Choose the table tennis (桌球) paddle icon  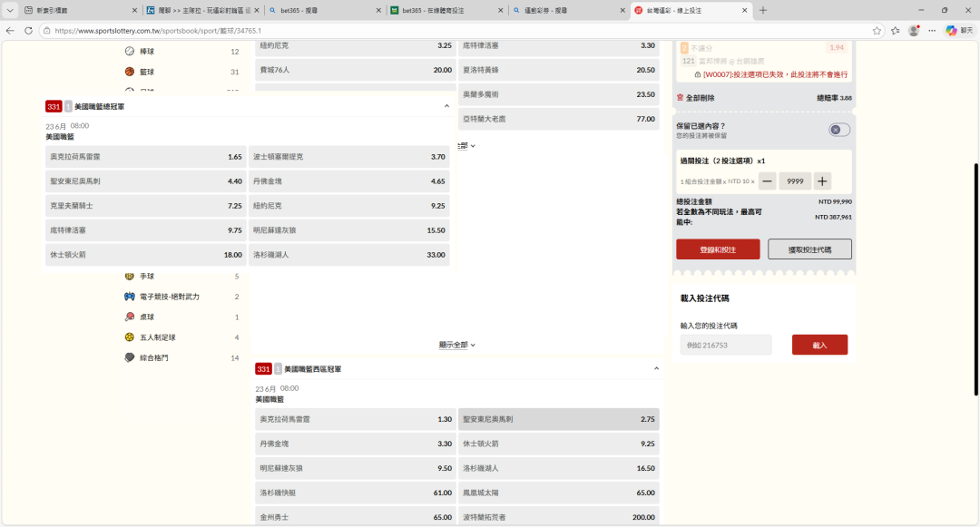(x=130, y=317)
